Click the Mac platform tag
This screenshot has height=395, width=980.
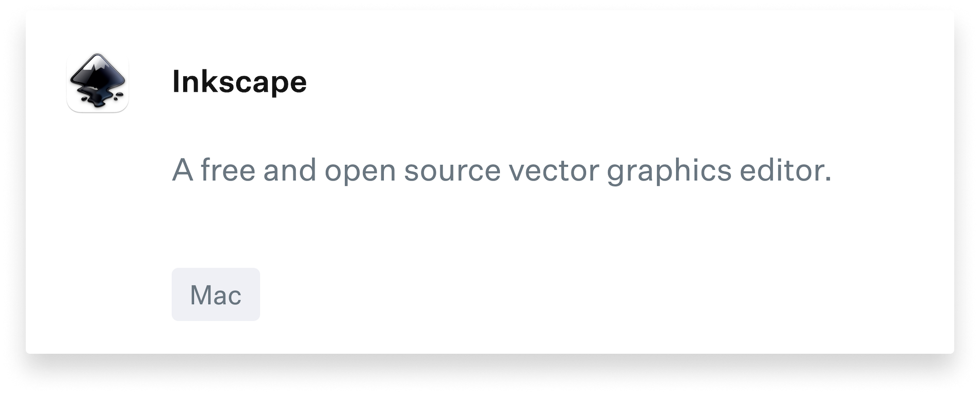click(x=216, y=294)
